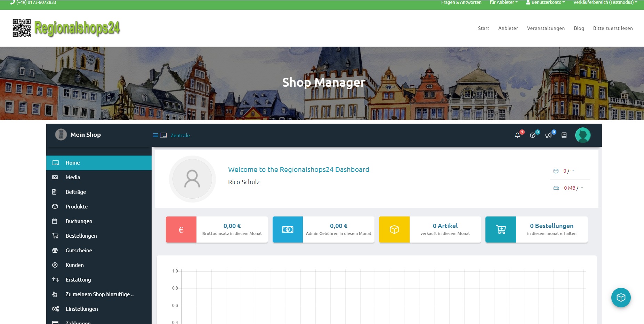Expand the Verkäuferbereich (Testmodus) dropdown

605,2
